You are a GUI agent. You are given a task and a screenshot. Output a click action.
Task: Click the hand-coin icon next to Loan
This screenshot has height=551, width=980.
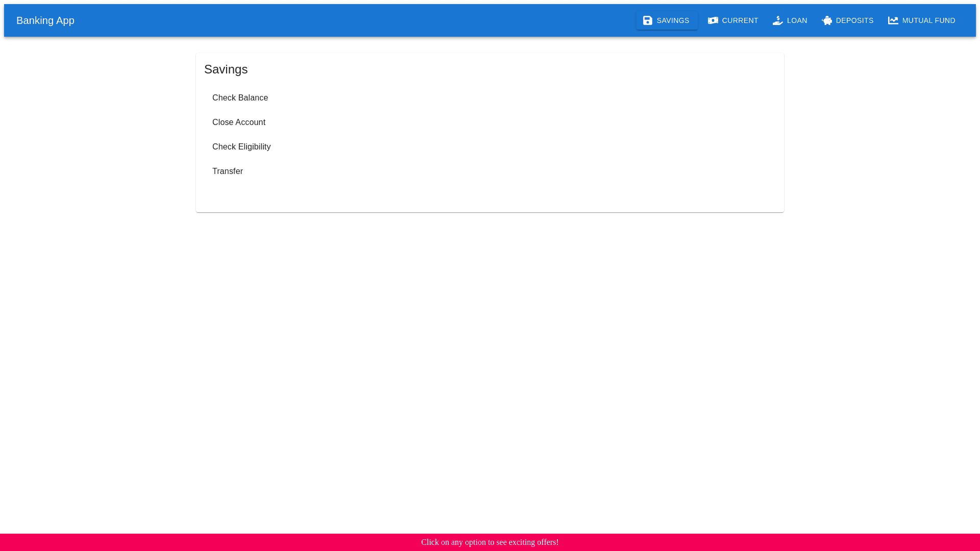tap(777, 20)
